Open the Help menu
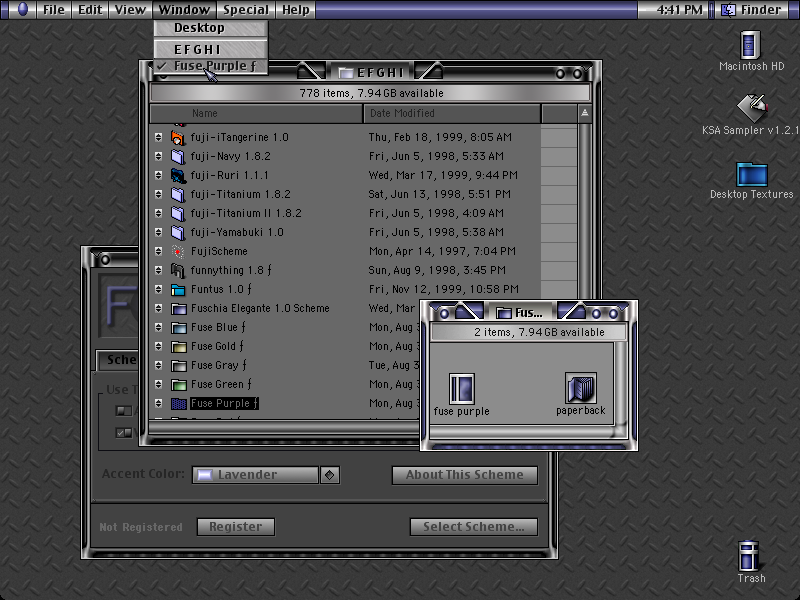Viewport: 800px width, 600px height. click(296, 10)
